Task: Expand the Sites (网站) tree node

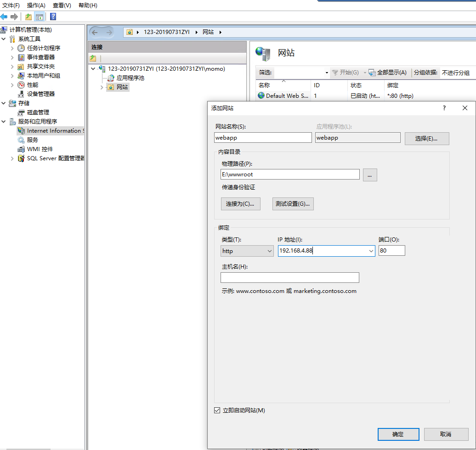Action: [x=102, y=87]
